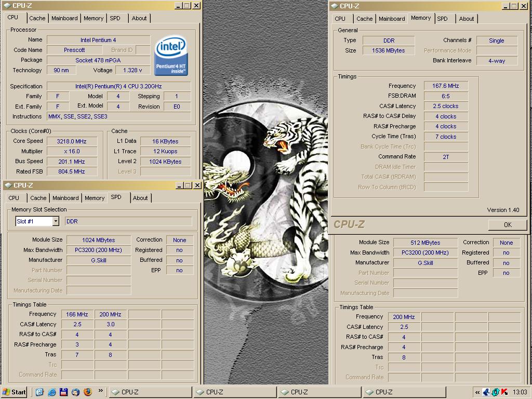Image resolution: width=532 pixels, height=399 pixels.
Task: Click the package value 'Socket 478 mPGA'
Action: coord(98,60)
